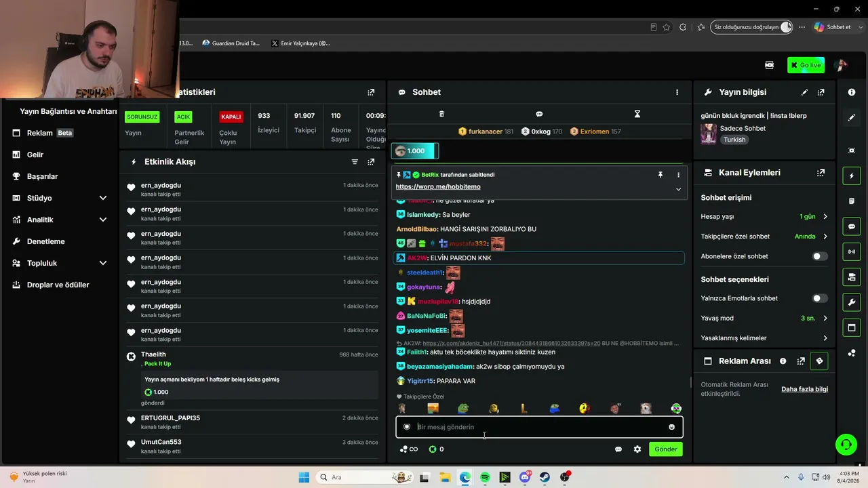
Task: Click the Go live button
Action: coord(806,65)
